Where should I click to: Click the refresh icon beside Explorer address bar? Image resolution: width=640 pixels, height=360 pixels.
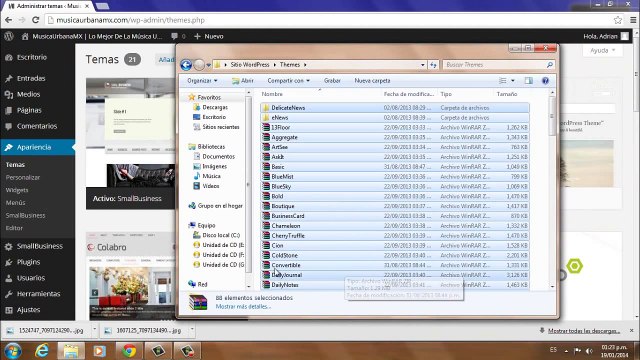(433, 65)
